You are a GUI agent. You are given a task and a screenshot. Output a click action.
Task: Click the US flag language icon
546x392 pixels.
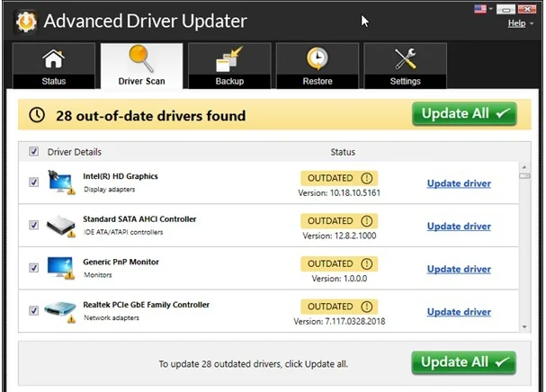[x=480, y=9]
